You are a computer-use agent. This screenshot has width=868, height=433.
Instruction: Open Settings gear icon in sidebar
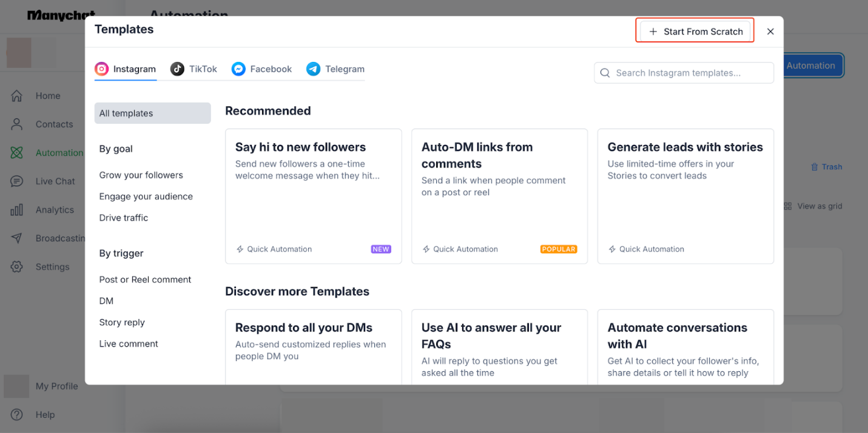(x=17, y=267)
